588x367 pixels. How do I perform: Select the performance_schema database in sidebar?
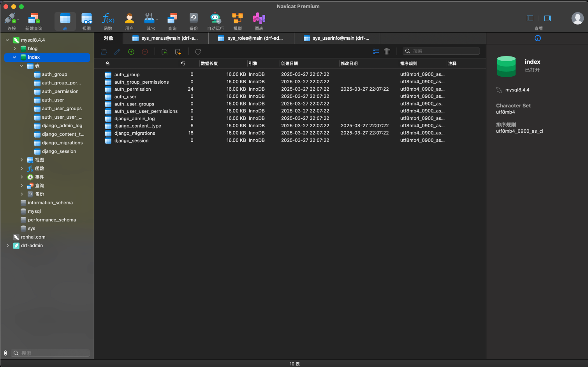52,220
